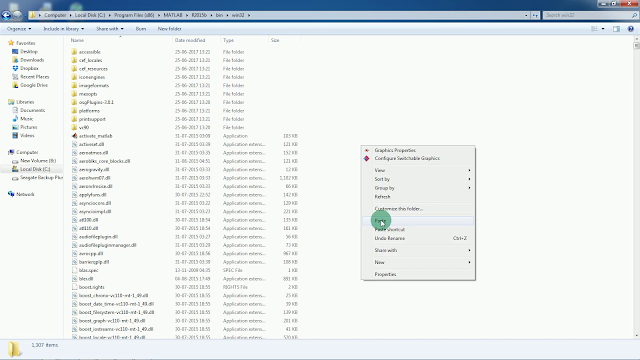640x360 pixels.
Task: Click Refresh in the context menu
Action: (418, 197)
